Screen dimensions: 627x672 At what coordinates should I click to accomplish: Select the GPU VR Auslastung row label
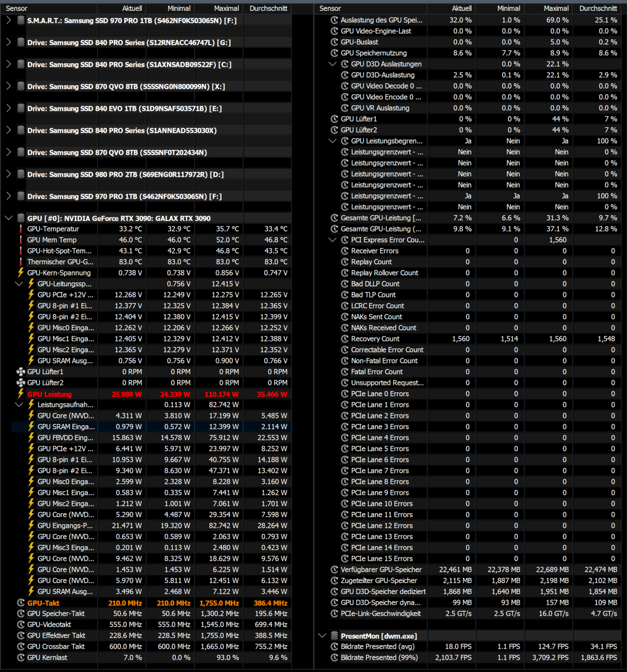[x=380, y=108]
